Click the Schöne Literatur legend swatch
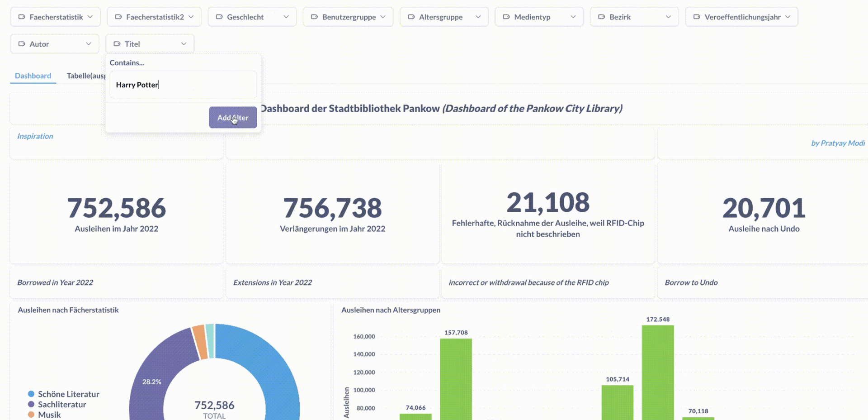868x420 pixels. [31, 394]
